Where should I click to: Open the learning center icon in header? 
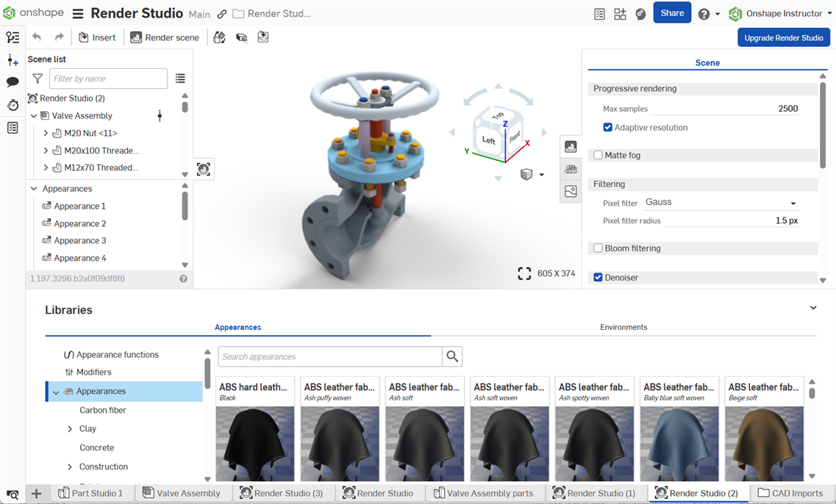(641, 14)
